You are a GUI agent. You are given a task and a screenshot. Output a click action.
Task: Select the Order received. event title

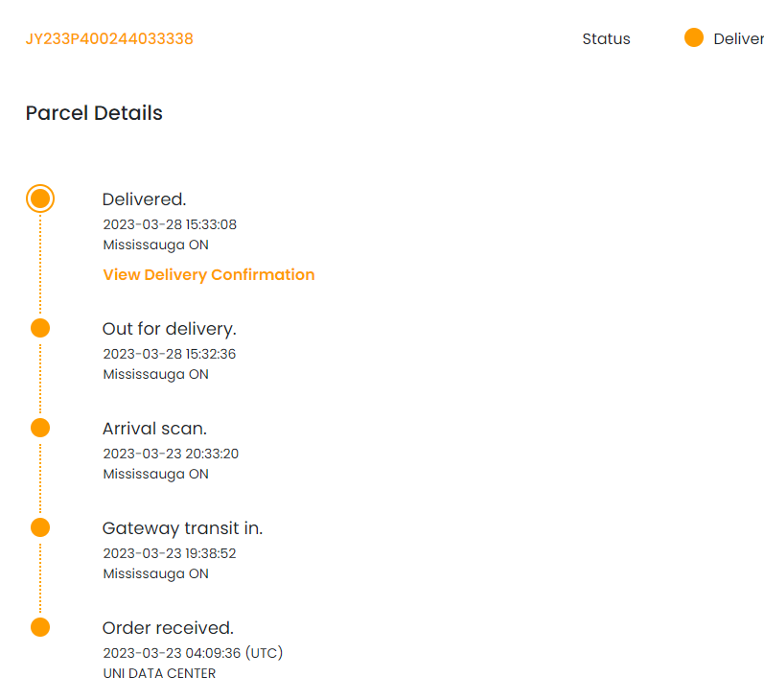(168, 628)
